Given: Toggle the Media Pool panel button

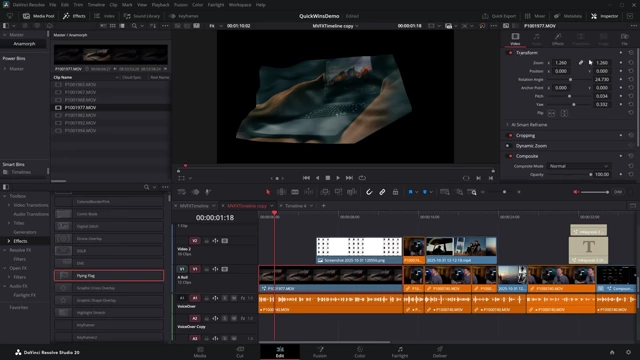Looking at the screenshot, I should [39, 16].
